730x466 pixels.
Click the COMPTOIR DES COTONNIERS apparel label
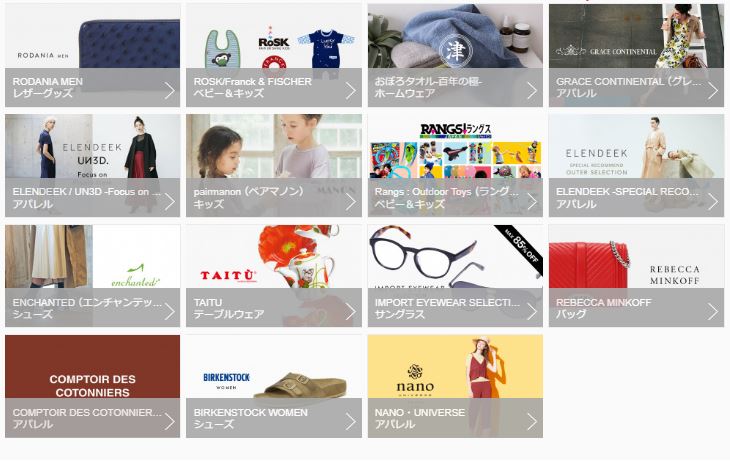(87, 418)
